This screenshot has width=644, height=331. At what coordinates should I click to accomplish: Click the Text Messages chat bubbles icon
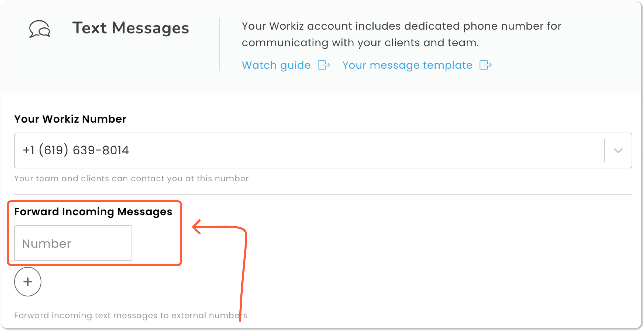(x=40, y=29)
